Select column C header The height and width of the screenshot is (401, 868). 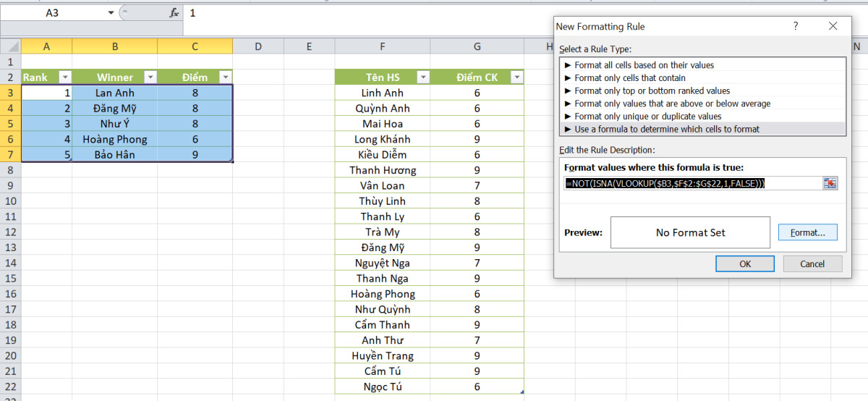tap(195, 46)
